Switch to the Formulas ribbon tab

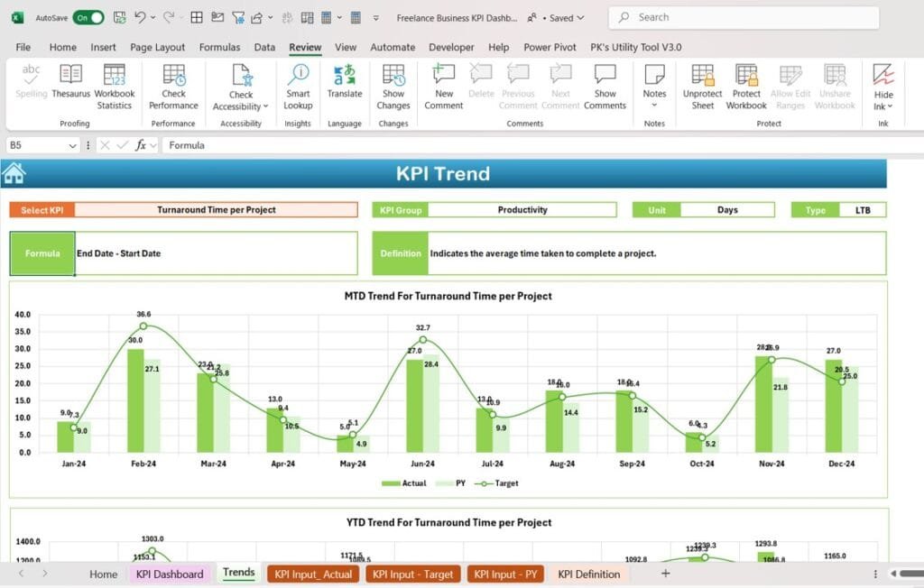tap(219, 47)
